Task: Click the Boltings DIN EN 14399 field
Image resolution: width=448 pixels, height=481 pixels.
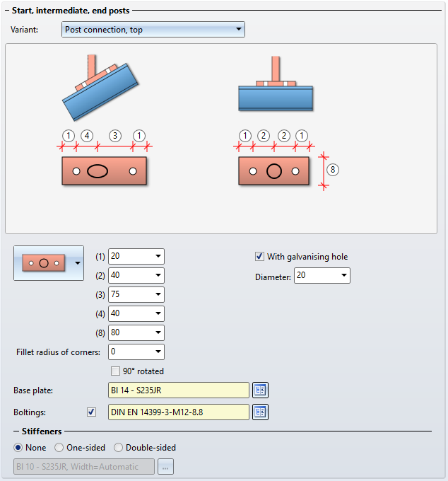Action: [178, 412]
